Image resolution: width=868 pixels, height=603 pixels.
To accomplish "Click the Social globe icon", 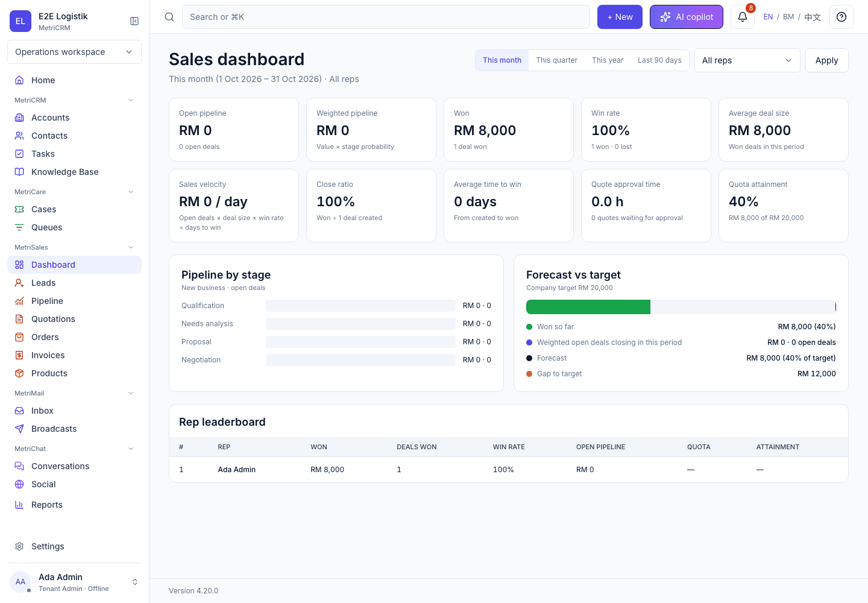I will pos(19,484).
